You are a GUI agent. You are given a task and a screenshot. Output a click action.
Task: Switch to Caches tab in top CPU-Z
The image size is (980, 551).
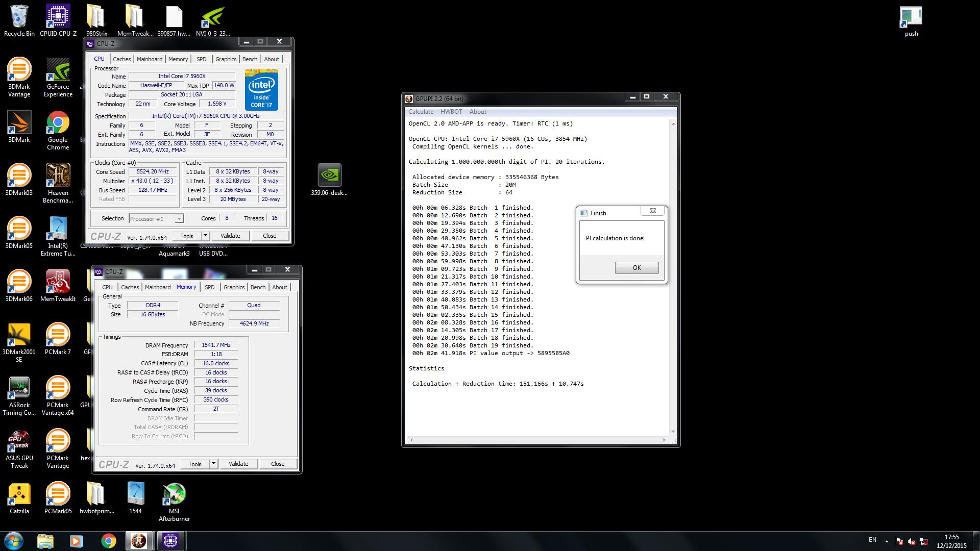[121, 59]
